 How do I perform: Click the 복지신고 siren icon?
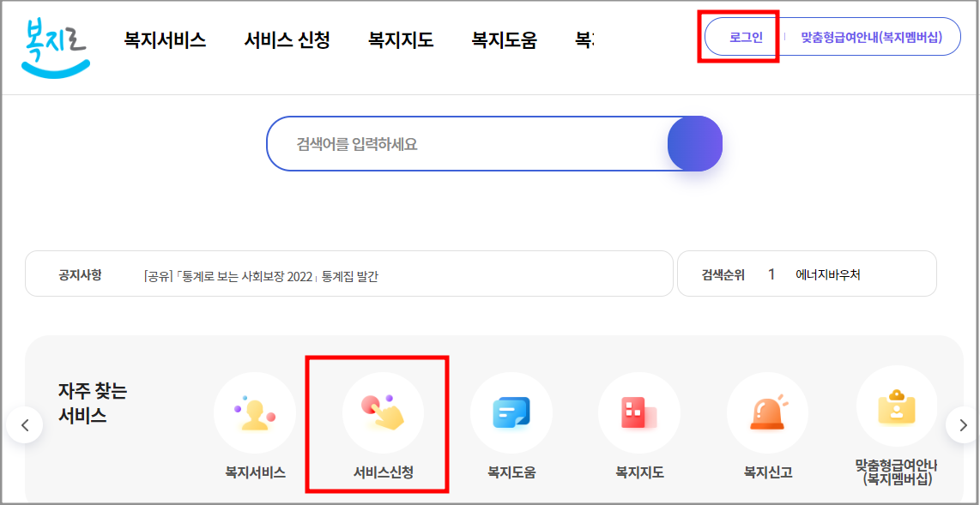(x=767, y=412)
